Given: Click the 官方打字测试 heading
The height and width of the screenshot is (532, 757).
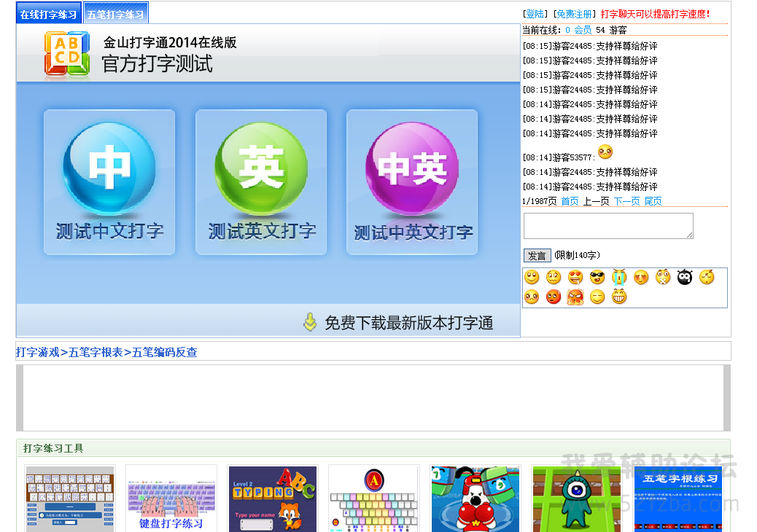Looking at the screenshot, I should click(157, 63).
